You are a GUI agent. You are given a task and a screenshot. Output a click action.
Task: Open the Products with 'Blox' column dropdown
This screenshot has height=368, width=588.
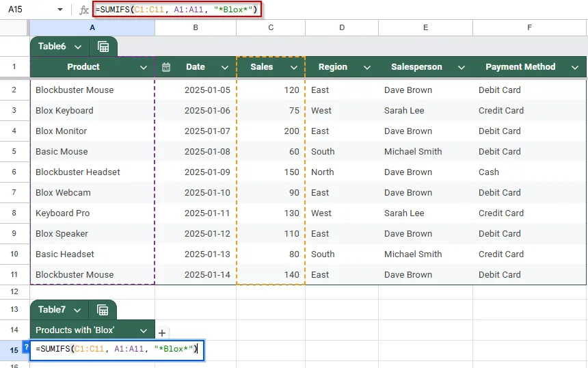point(144,330)
